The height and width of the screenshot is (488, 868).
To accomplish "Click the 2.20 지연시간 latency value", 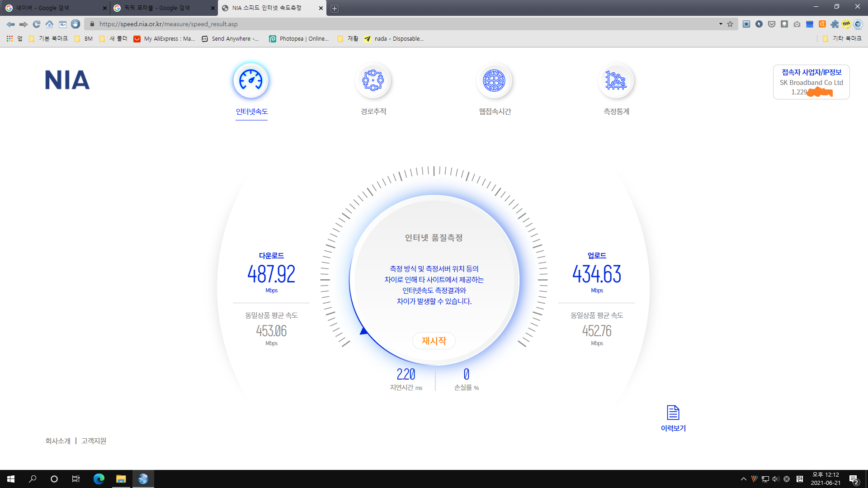I will tap(406, 374).
